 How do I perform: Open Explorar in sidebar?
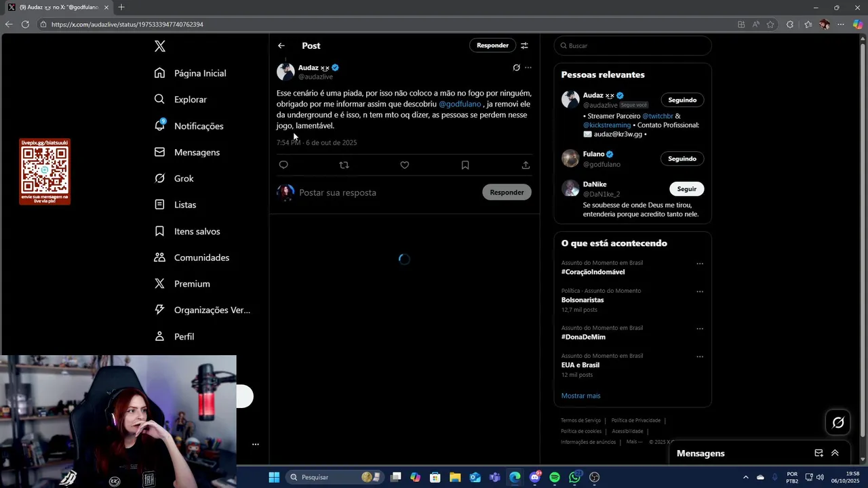click(180, 100)
